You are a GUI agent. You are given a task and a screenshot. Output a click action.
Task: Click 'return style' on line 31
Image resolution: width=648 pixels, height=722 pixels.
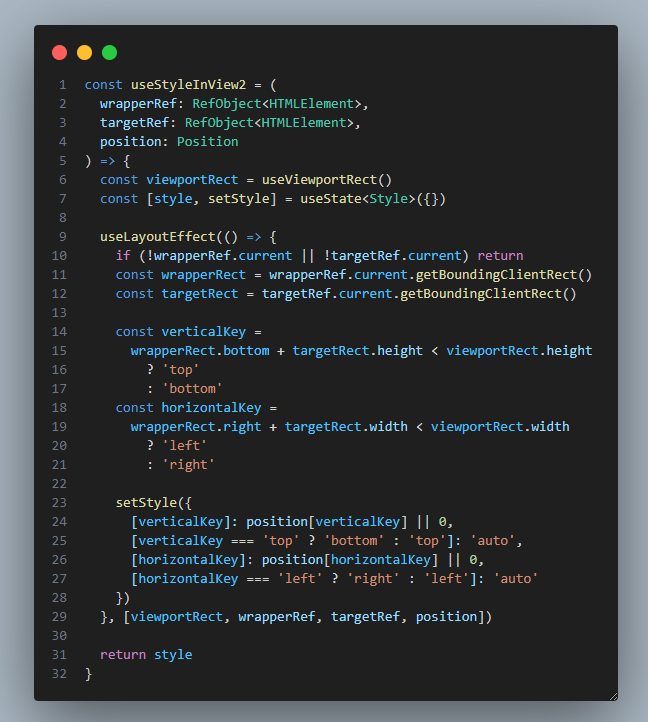[x=146, y=655]
